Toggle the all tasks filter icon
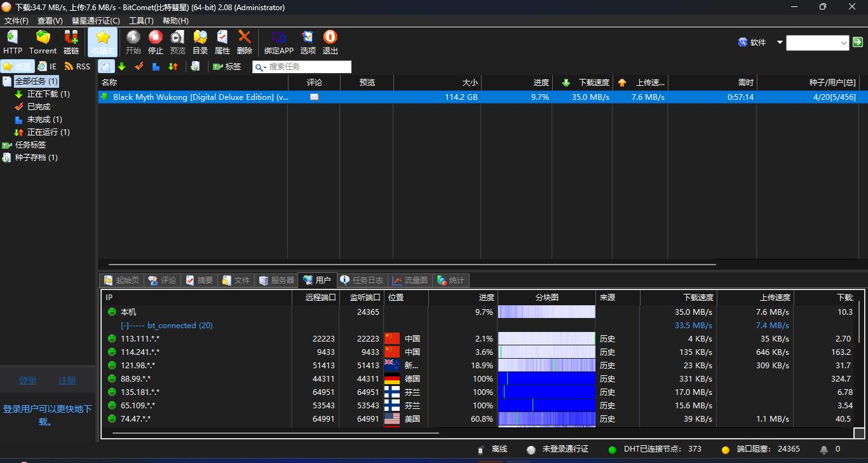Viewport: 868px width, 463px height. 106,66
